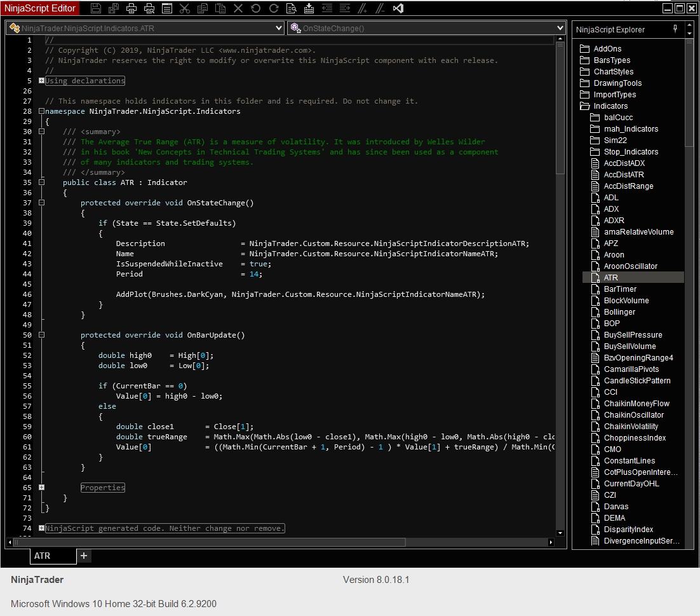
Task: Click the Undo icon
Action: (256, 8)
